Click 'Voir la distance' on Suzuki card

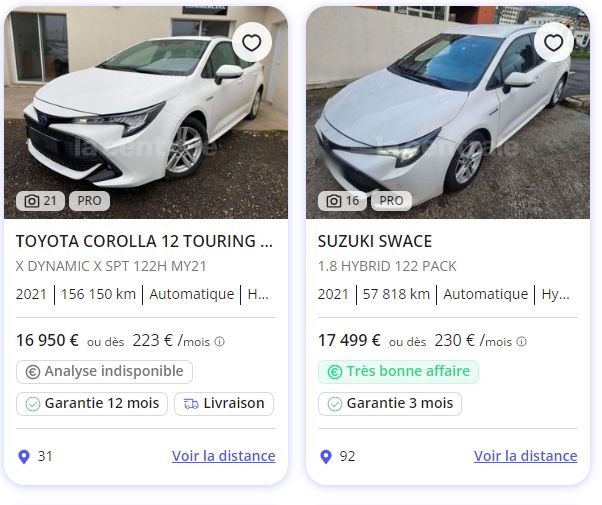tap(525, 456)
